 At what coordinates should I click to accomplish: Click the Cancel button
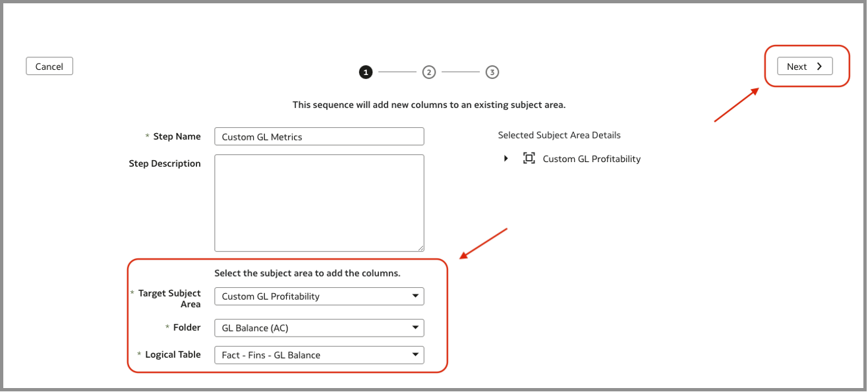[49, 67]
